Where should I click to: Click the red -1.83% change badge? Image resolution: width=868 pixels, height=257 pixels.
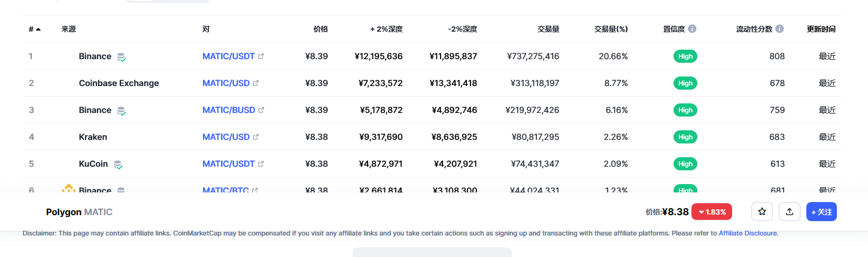[x=712, y=212]
